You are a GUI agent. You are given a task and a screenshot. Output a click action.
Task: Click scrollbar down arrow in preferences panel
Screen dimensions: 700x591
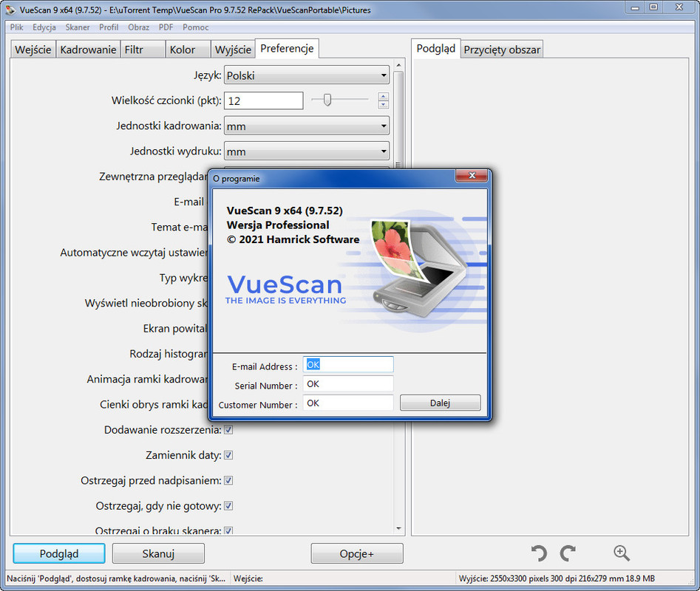398,529
